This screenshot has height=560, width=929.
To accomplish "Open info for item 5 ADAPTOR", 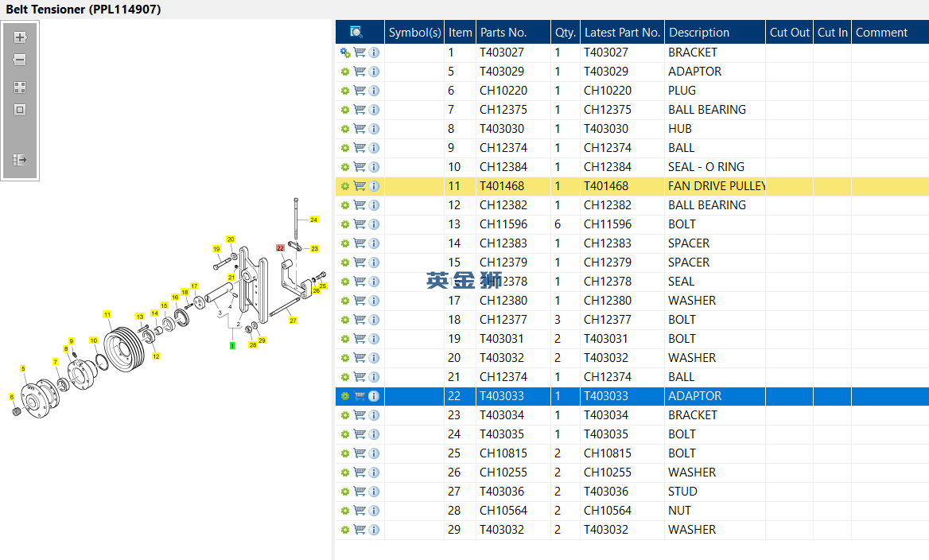I will pyautogui.click(x=374, y=72).
